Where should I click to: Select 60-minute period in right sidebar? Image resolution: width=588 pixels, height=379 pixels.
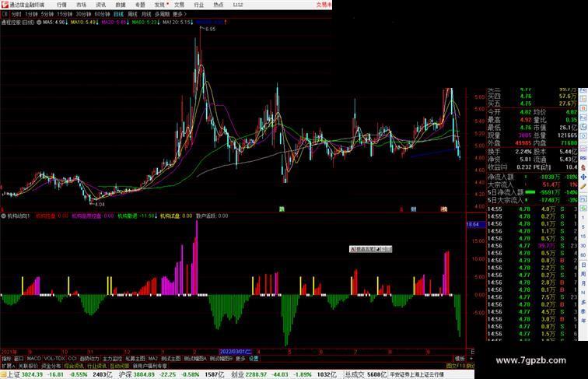(583, 255)
